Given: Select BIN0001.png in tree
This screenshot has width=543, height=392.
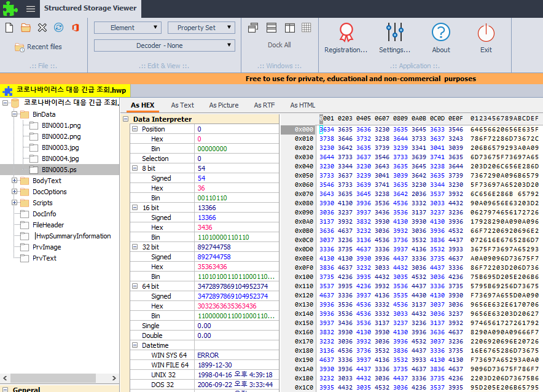Looking at the screenshot, I should click(x=61, y=126).
